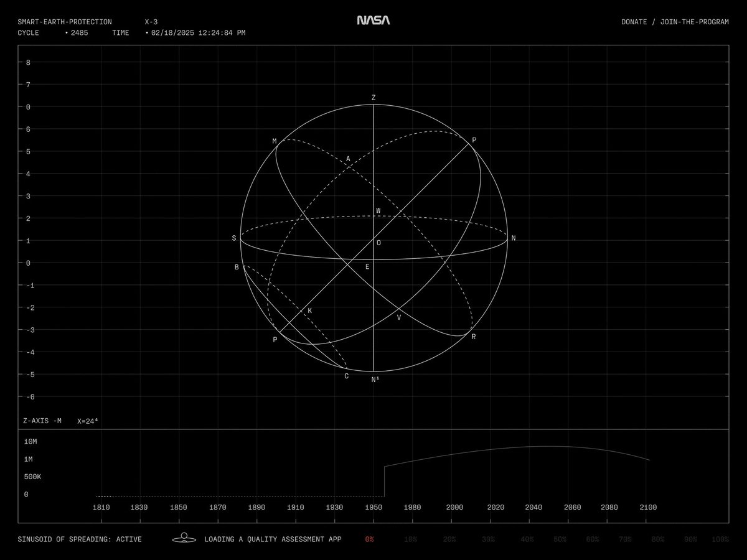
Task: Click LOADING A QUALITY ASSESSMENT APP text
Action: click(273, 539)
